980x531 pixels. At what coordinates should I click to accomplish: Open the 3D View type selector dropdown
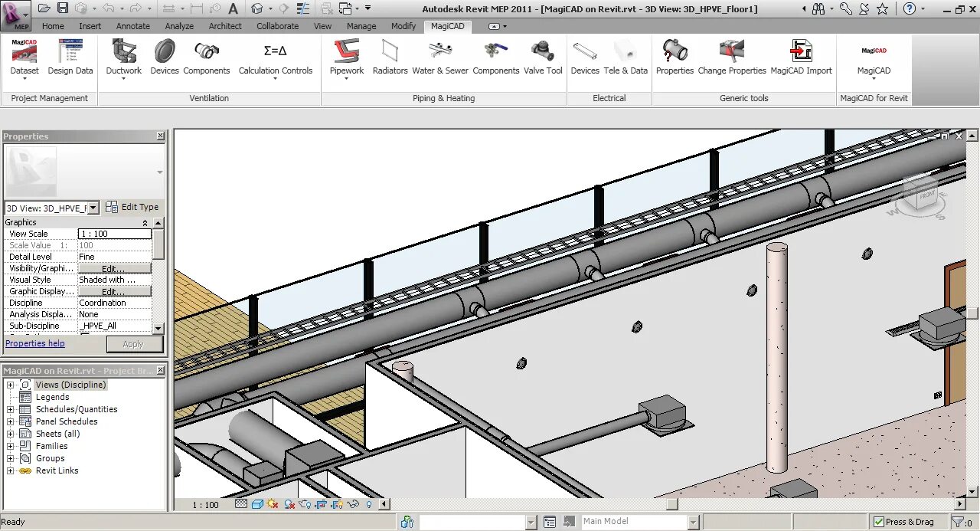[x=93, y=208]
